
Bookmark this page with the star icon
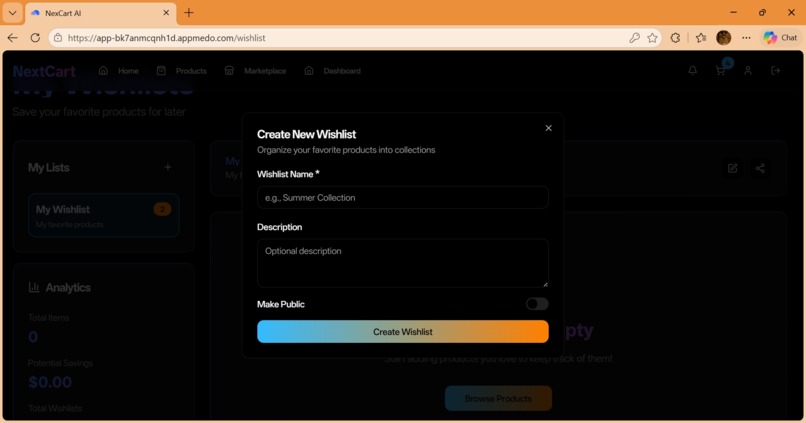point(652,38)
